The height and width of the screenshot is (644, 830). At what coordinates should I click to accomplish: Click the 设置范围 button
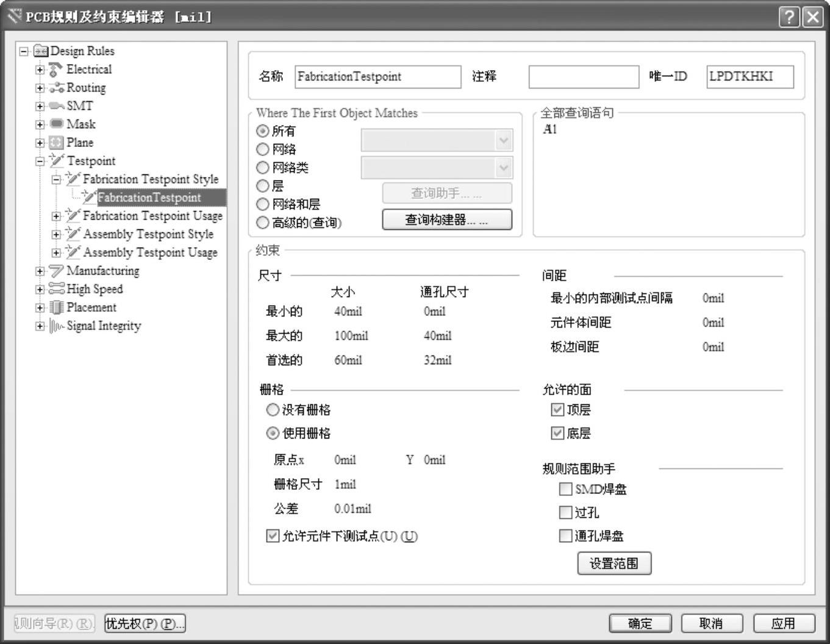[x=614, y=563]
